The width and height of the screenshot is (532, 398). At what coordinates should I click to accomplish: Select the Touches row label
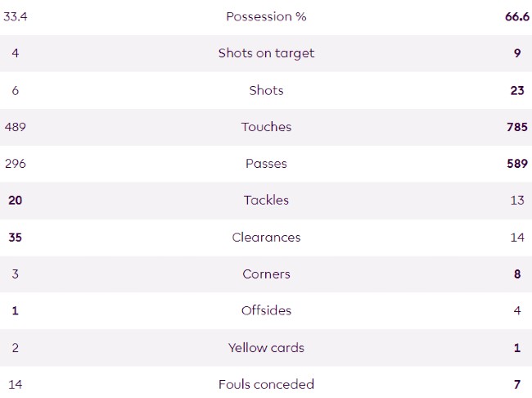tap(266, 127)
